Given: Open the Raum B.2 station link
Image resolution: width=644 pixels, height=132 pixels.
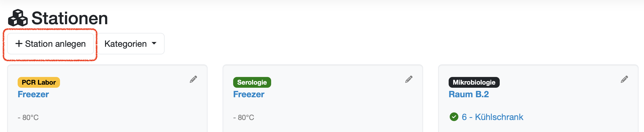Looking at the screenshot, I should [x=469, y=94].
